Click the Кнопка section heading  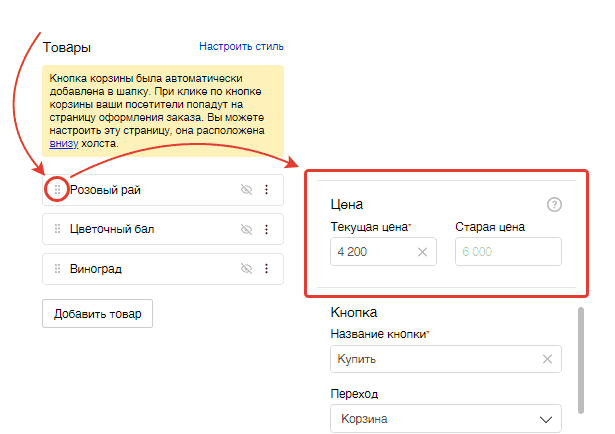pos(354,312)
